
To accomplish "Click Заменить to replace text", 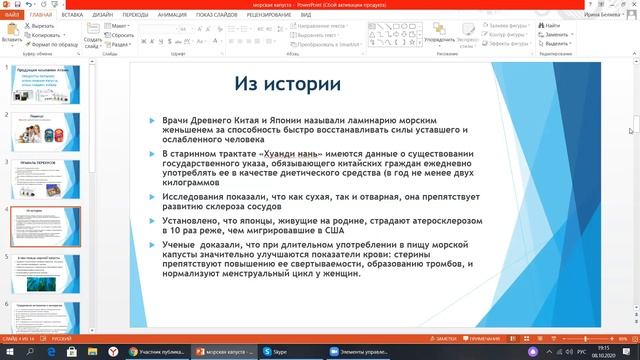I will click(556, 35).
